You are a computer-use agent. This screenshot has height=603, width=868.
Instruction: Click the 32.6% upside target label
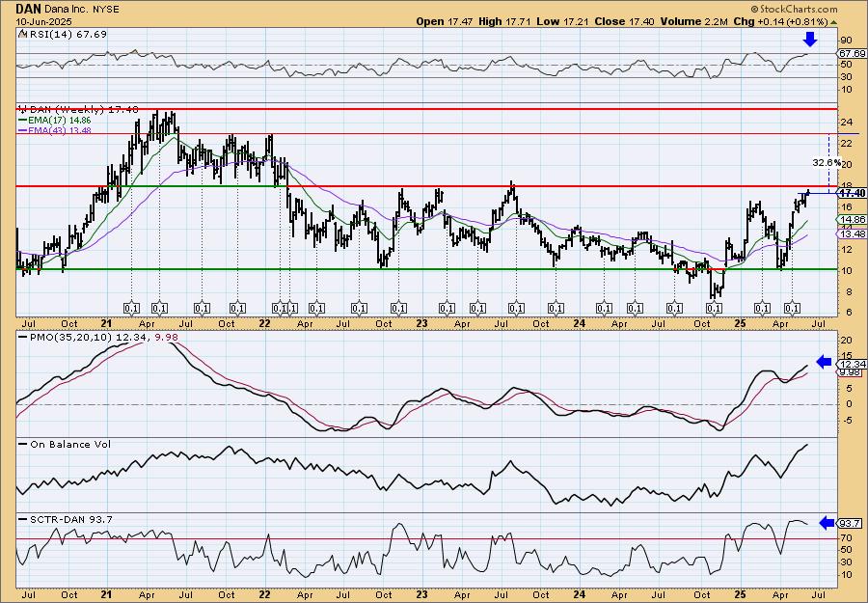coord(827,163)
